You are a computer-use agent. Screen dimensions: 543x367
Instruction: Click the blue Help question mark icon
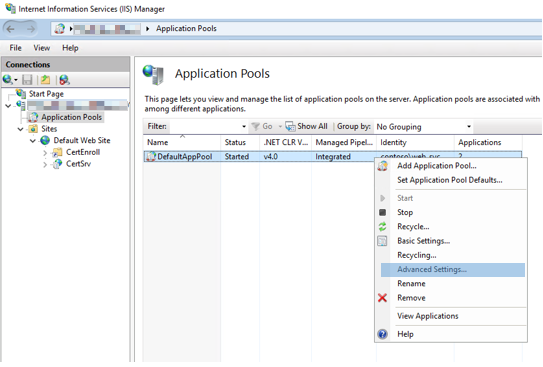pos(382,334)
